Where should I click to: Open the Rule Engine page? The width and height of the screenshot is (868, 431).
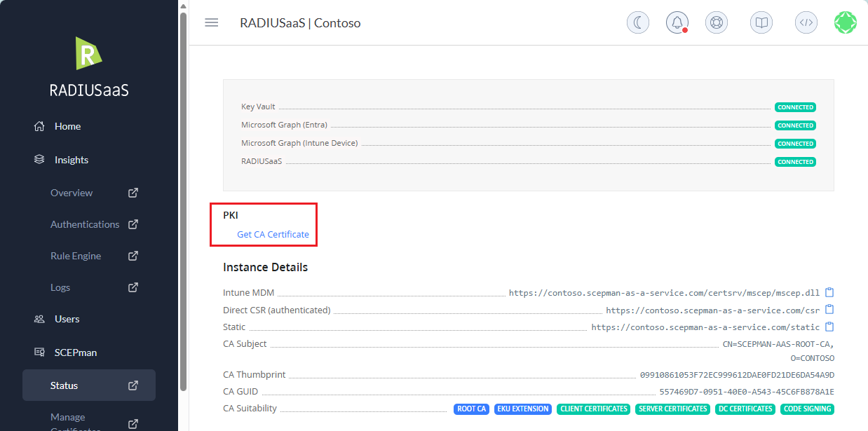tap(76, 256)
